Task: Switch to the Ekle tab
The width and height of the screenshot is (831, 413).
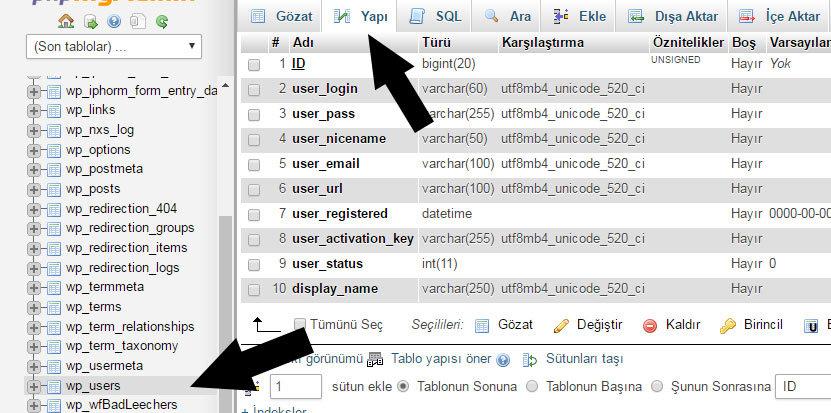Action: [579, 16]
